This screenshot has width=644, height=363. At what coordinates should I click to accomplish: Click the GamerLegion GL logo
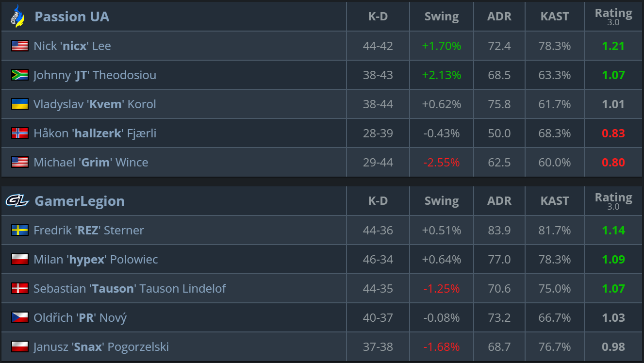(17, 201)
